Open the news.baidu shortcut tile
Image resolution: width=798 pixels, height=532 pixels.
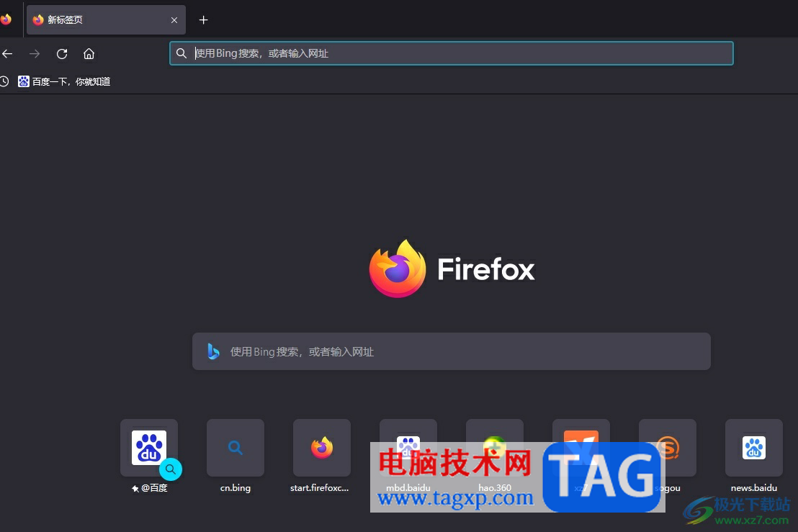click(754, 448)
